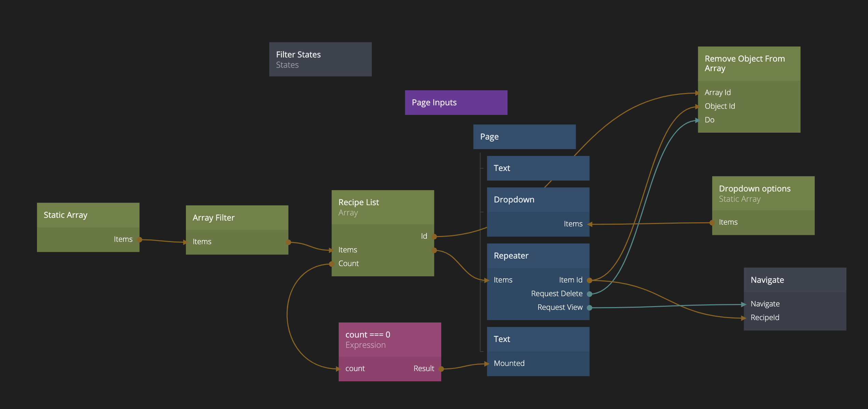Screen dimensions: 868x409
Task: Select the Page Inputs node
Action: [456, 103]
